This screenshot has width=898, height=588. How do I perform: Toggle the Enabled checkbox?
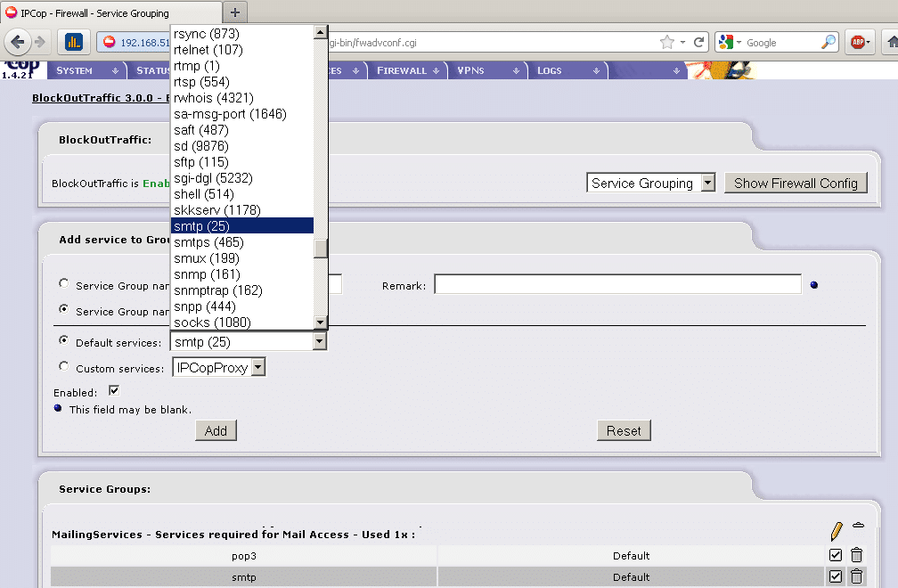coord(113,390)
